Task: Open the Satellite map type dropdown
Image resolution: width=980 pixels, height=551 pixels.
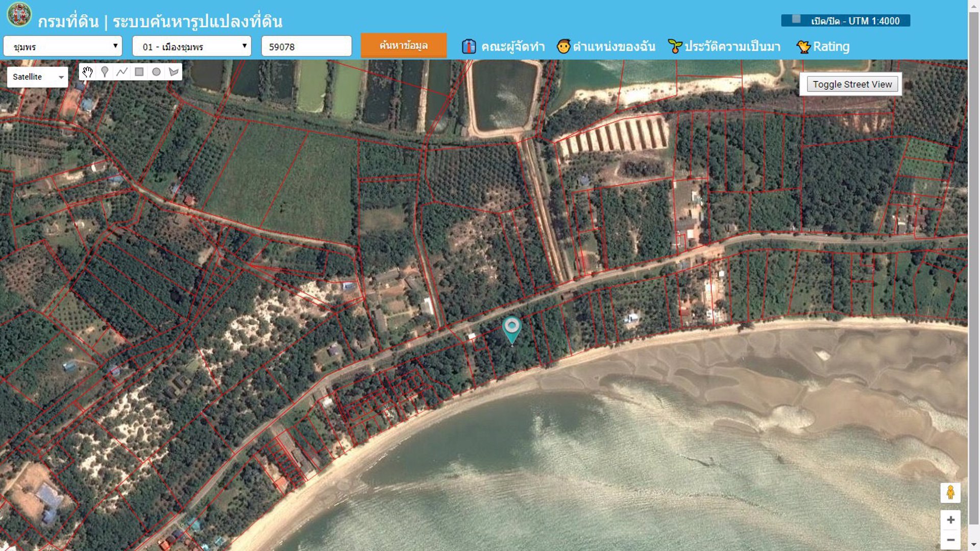Action: [36, 77]
